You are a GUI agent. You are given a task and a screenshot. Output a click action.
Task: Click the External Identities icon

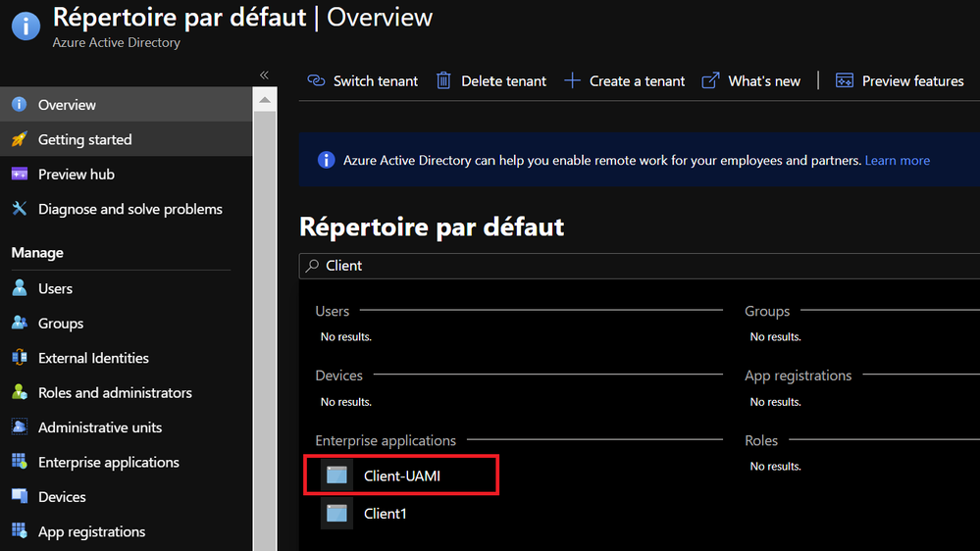point(20,357)
